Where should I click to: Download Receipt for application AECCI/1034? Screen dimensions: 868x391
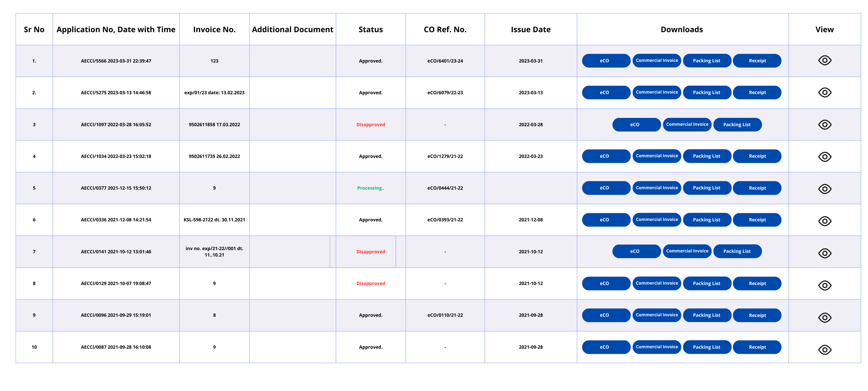point(757,156)
